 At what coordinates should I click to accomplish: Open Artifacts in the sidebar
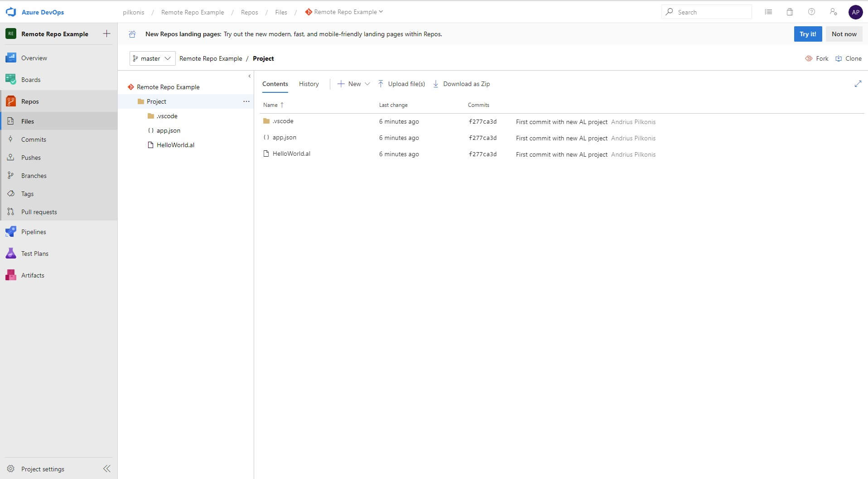59,275
